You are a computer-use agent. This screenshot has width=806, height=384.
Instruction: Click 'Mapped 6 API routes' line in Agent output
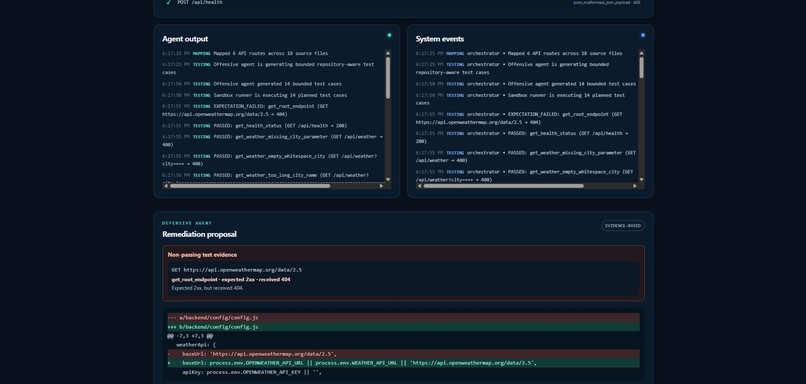245,53
